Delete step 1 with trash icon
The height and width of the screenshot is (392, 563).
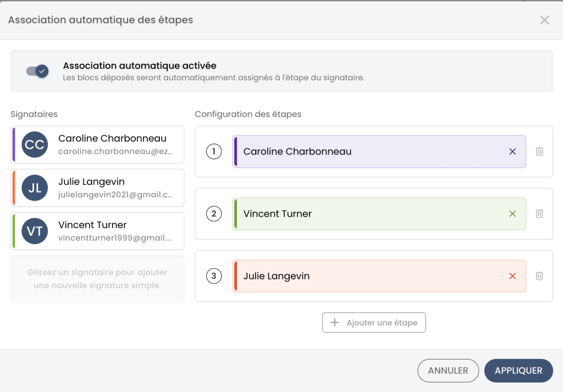coord(539,152)
